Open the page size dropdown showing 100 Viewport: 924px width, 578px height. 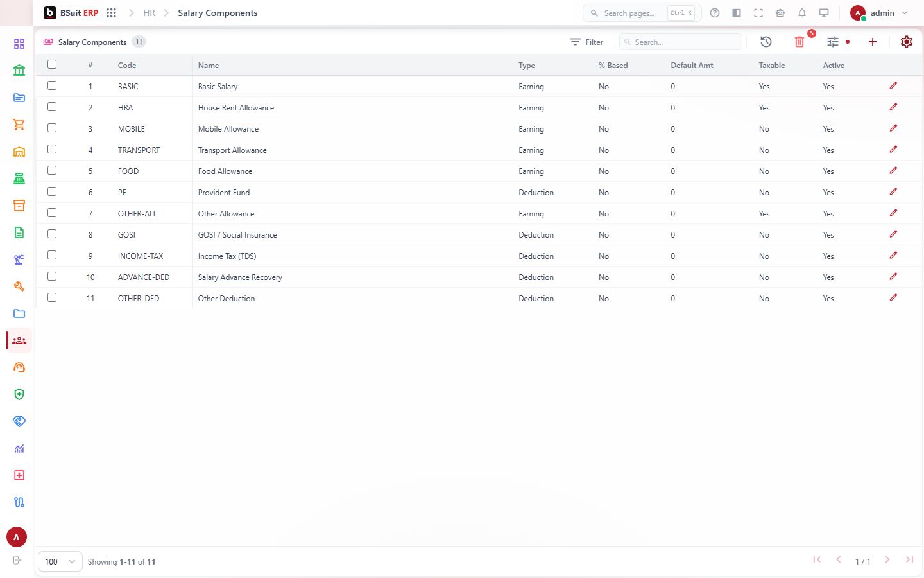[60, 561]
